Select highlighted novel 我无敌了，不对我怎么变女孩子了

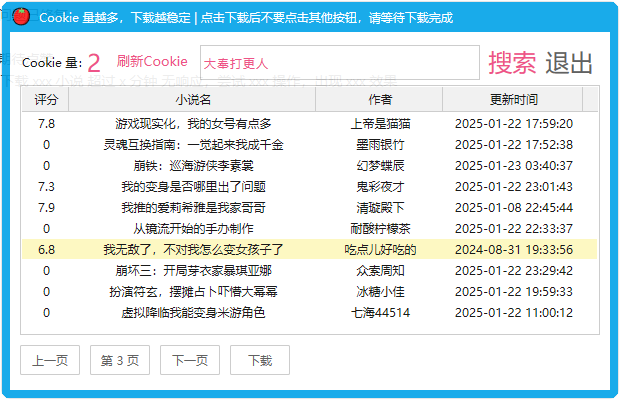pyautogui.click(x=193, y=249)
